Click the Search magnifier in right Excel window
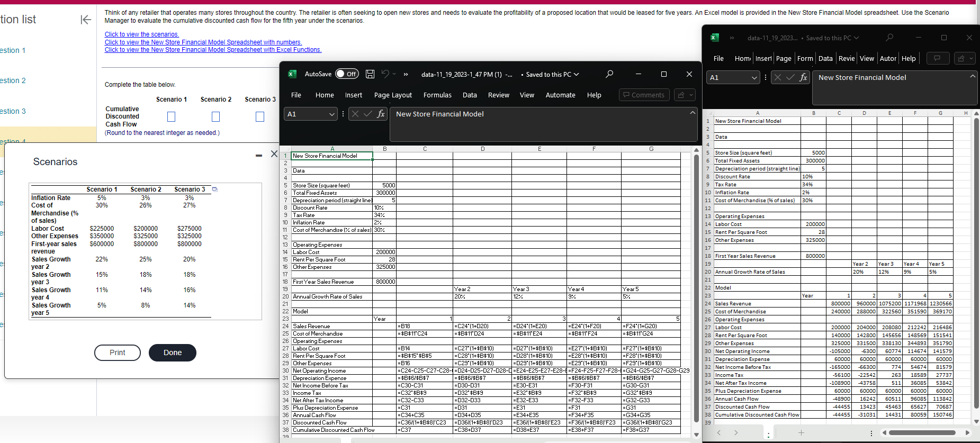 tap(889, 38)
